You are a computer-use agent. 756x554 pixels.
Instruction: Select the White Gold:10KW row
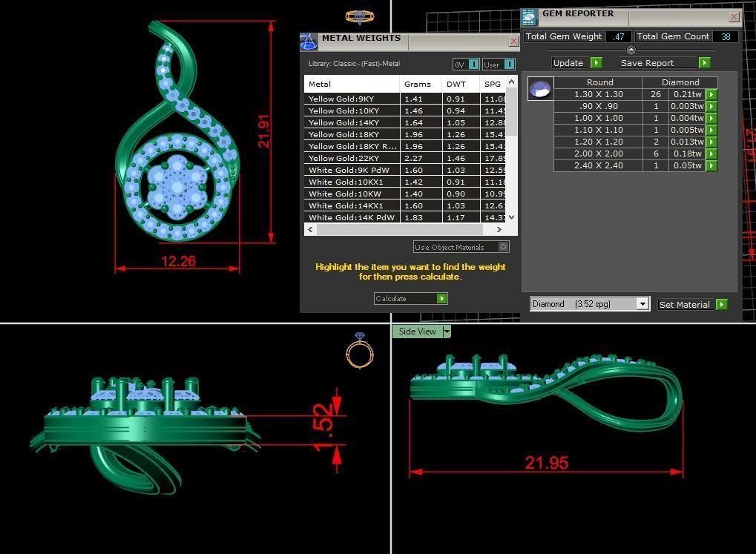click(405, 194)
